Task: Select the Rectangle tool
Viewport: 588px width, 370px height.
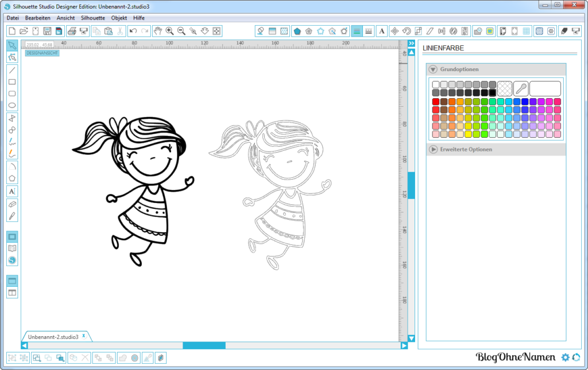Action: [x=12, y=82]
